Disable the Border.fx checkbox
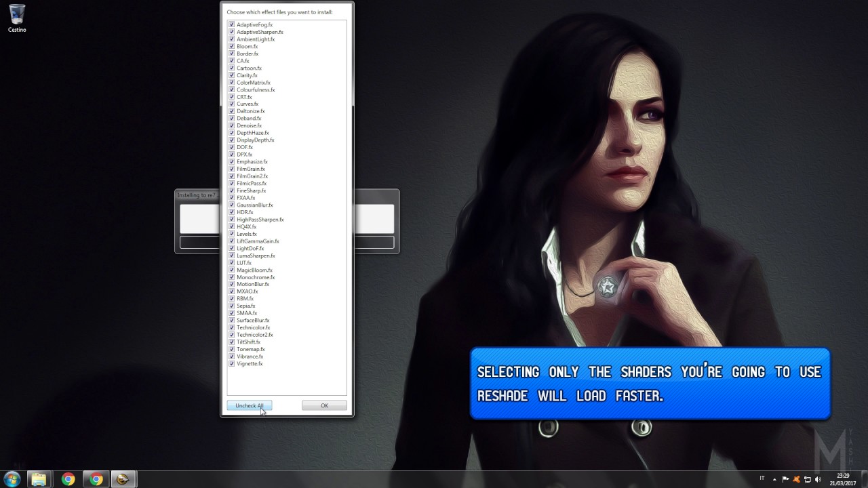Screen dimensions: 868x488 pyautogui.click(x=231, y=54)
